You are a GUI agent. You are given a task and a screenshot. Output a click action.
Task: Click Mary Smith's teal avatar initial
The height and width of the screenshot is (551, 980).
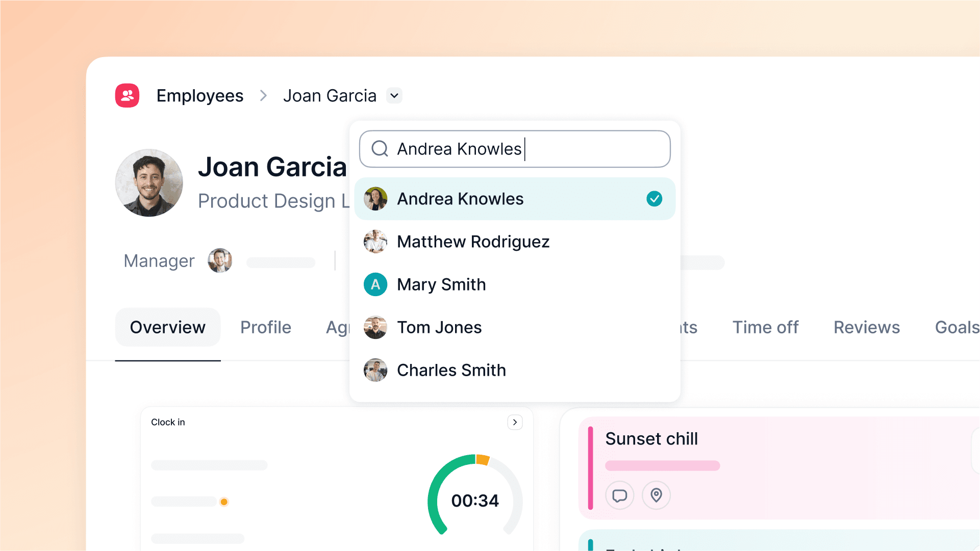pyautogui.click(x=375, y=284)
